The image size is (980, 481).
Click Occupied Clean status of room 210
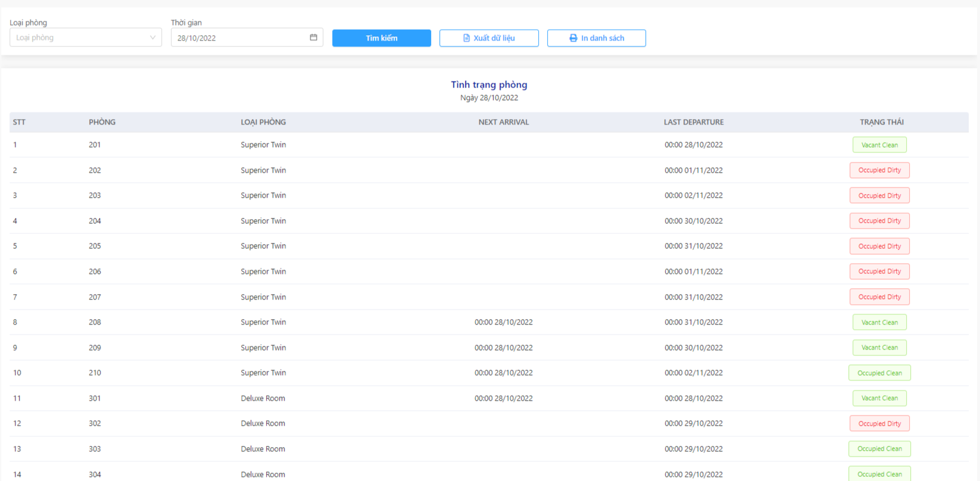click(x=879, y=373)
